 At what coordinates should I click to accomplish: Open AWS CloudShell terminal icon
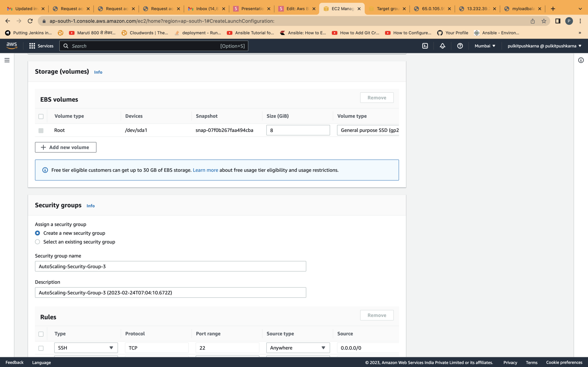coord(425,46)
